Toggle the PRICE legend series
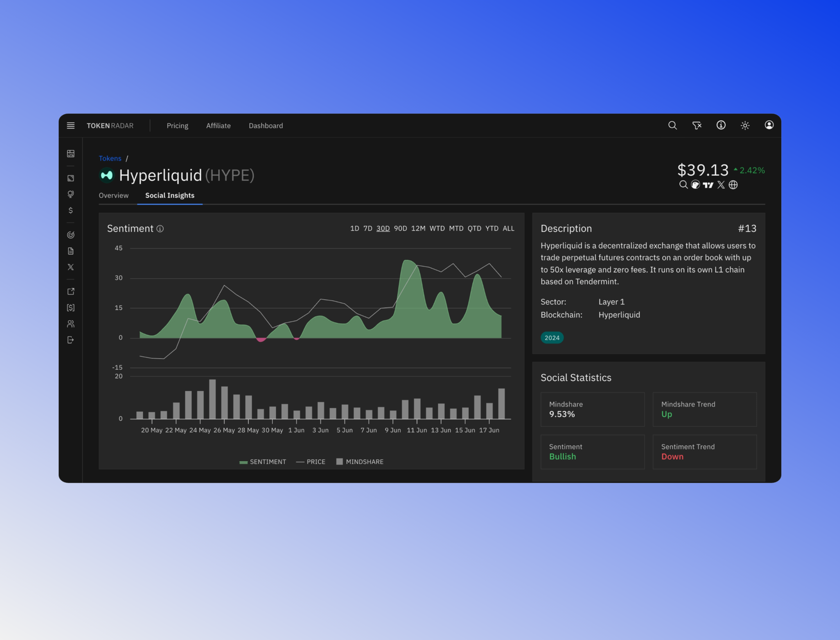Image resolution: width=840 pixels, height=640 pixels. [x=311, y=462]
